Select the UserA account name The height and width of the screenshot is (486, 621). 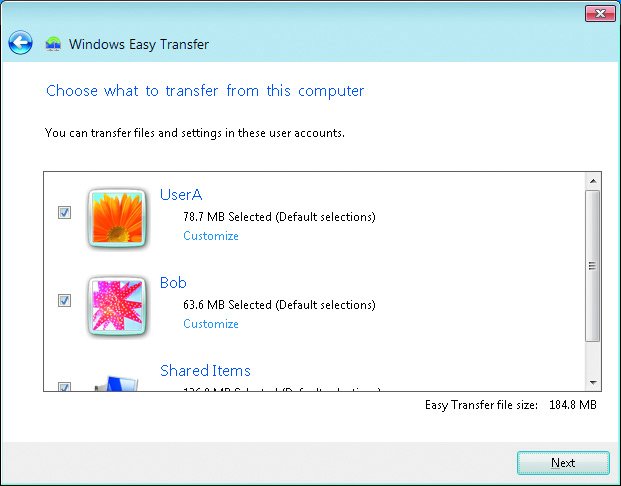[x=181, y=195]
